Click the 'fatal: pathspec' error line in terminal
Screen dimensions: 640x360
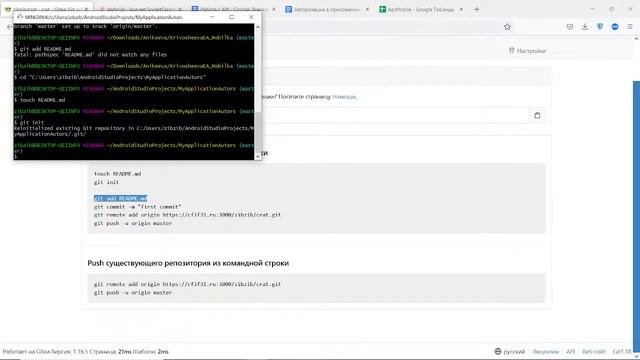click(x=90, y=54)
